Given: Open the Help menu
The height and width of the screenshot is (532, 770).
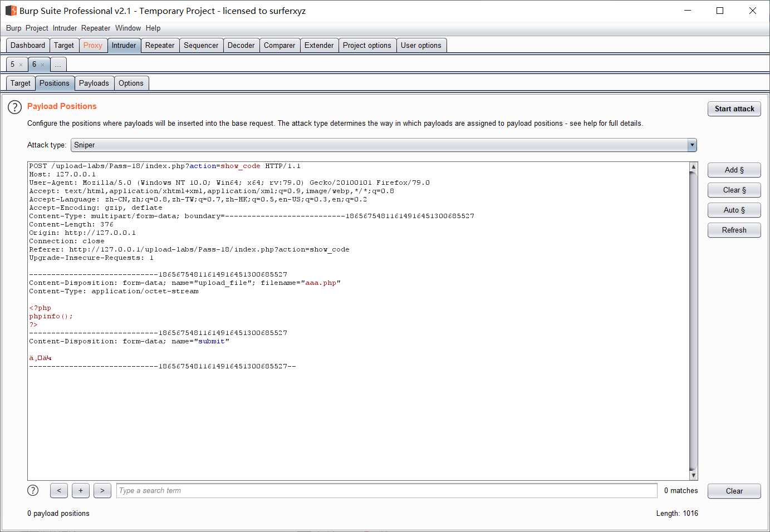Looking at the screenshot, I should 153,28.
